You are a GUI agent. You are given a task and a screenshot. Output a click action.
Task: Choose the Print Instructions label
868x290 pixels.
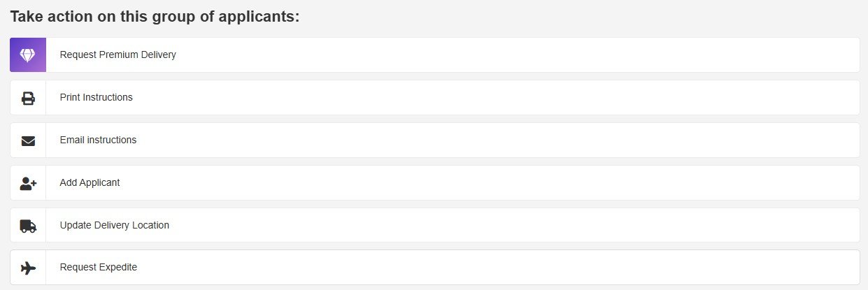click(96, 97)
